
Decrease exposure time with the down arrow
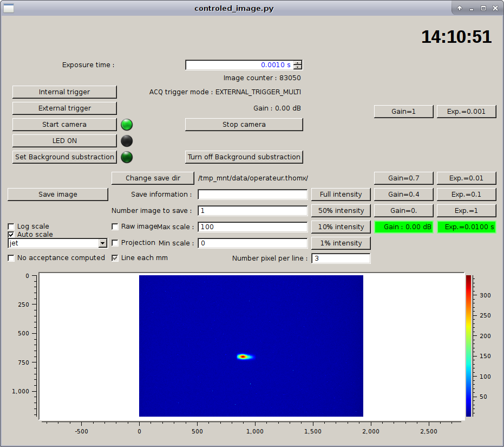pos(297,67)
